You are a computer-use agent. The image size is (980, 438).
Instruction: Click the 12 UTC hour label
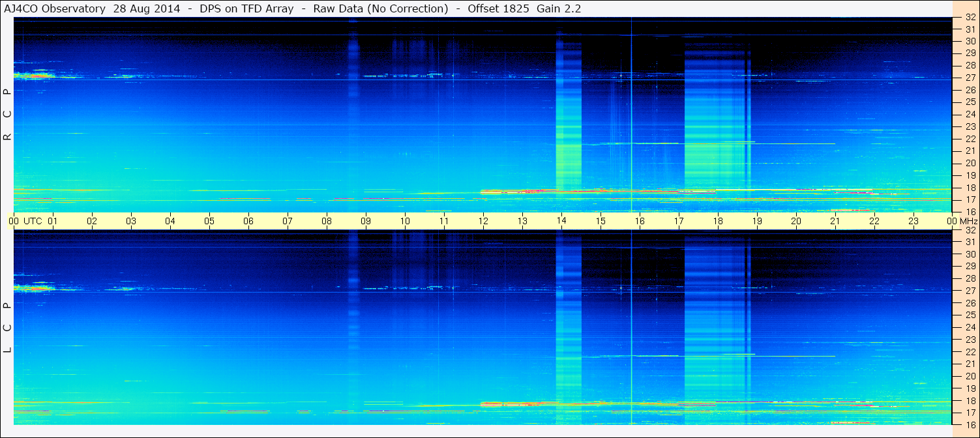(483, 221)
